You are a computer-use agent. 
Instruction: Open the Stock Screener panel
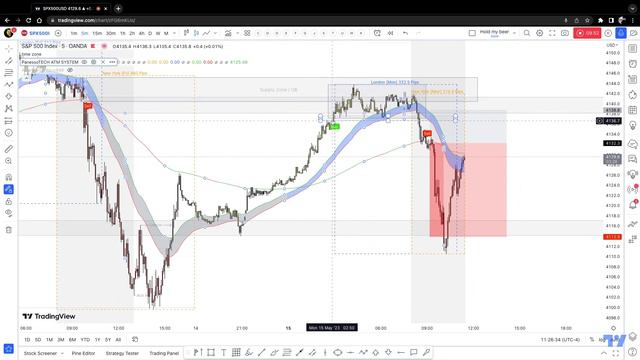click(40, 353)
